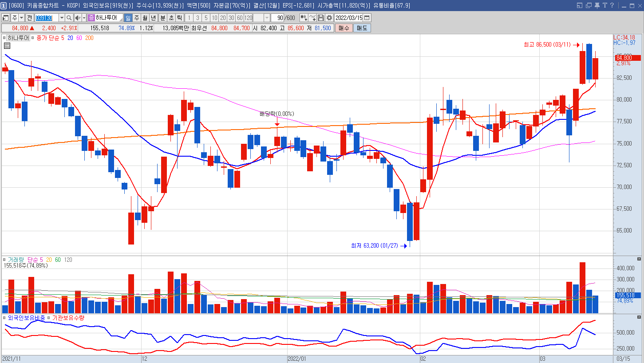Viewport: 644px width, 363px height.
Task: Close the foreign holdings indicator panel
Action: pyautogui.click(x=639, y=317)
